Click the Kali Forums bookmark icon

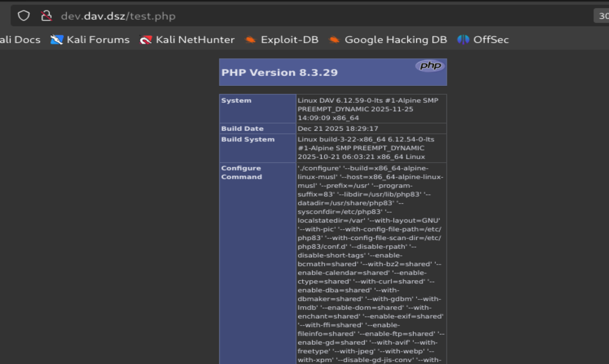click(56, 40)
